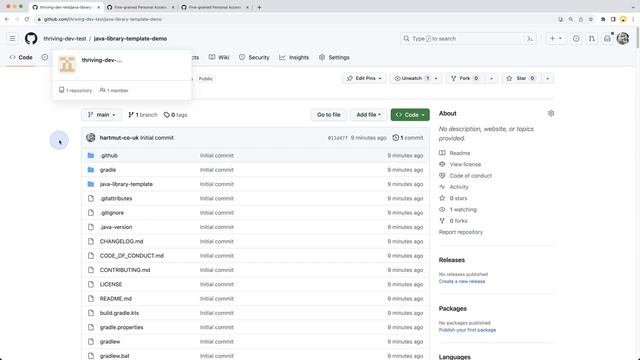Click View license link
Image resolution: width=640 pixels, height=360 pixels.
pyautogui.click(x=460, y=164)
